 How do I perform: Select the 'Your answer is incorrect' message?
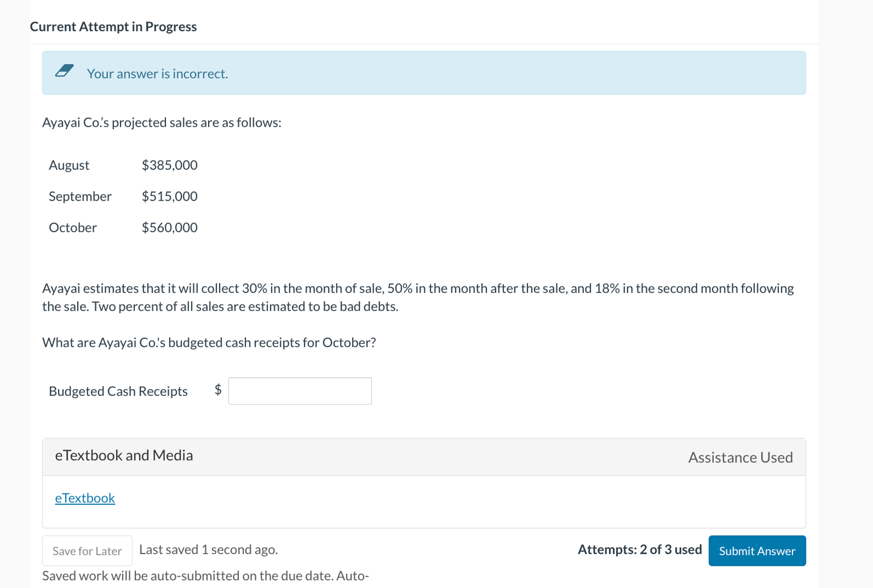click(x=157, y=73)
